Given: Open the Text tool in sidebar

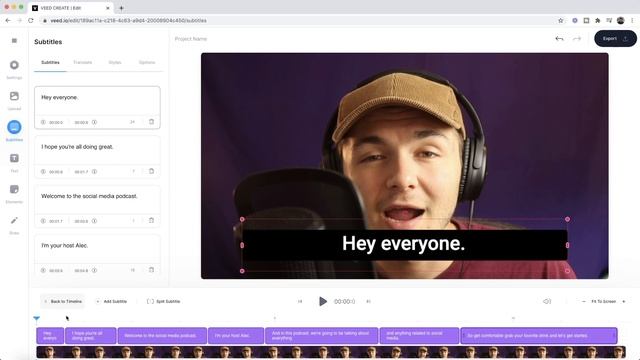Looking at the screenshot, I should click(x=14, y=158).
